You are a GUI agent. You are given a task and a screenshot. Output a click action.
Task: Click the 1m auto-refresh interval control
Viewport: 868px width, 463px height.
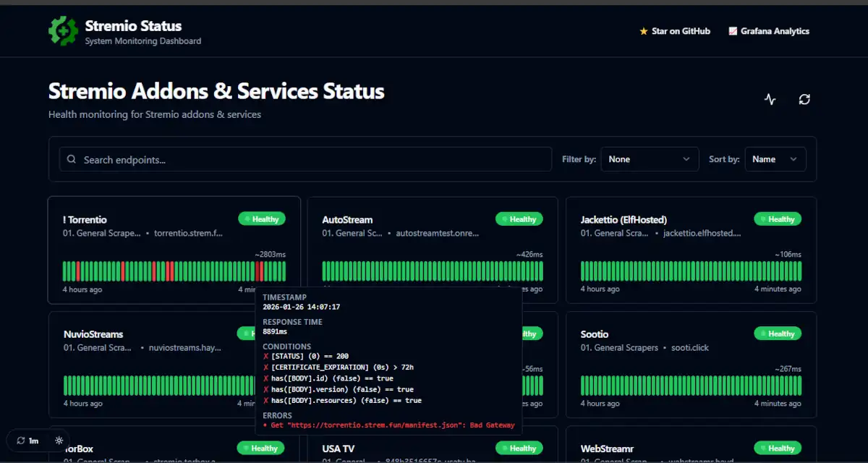coord(29,441)
